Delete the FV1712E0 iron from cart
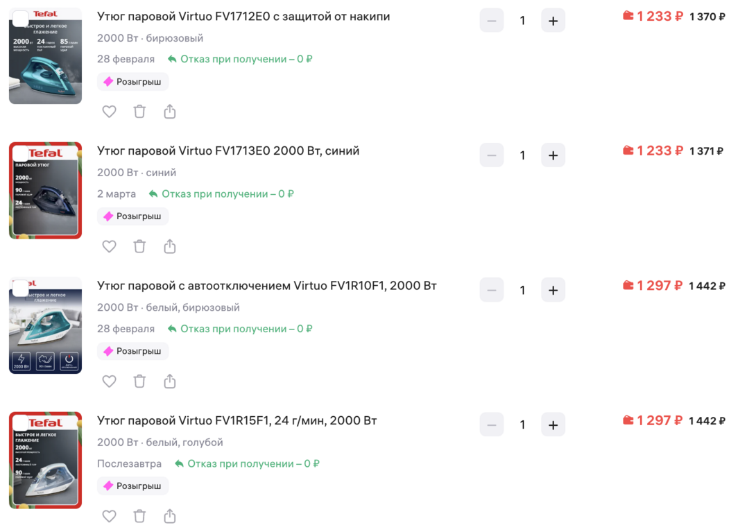The width and height of the screenshot is (756, 532). [139, 112]
